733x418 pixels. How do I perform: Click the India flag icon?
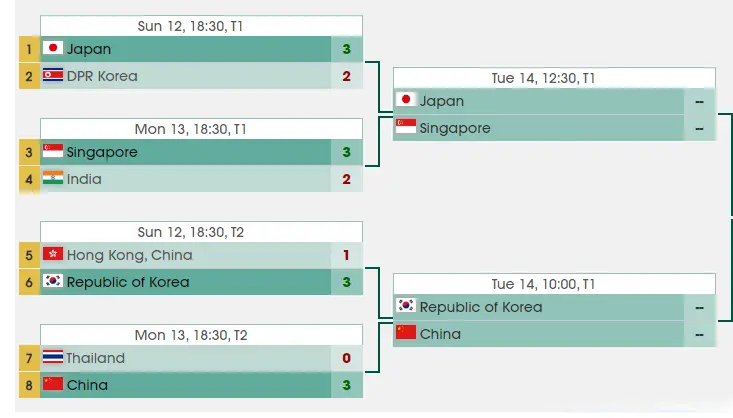click(x=53, y=179)
